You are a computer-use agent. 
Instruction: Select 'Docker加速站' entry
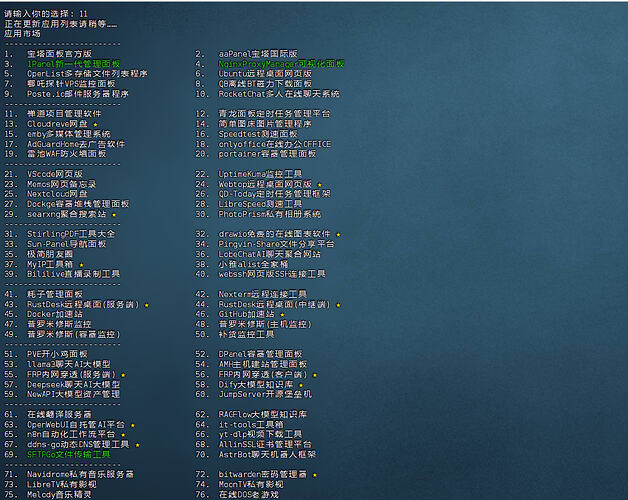(55, 314)
